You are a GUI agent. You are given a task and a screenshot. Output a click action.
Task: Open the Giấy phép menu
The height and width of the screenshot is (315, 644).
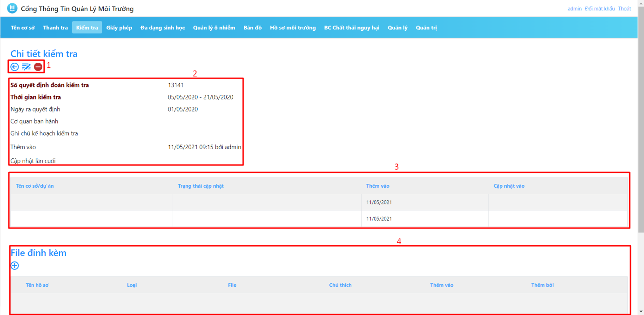[119, 28]
